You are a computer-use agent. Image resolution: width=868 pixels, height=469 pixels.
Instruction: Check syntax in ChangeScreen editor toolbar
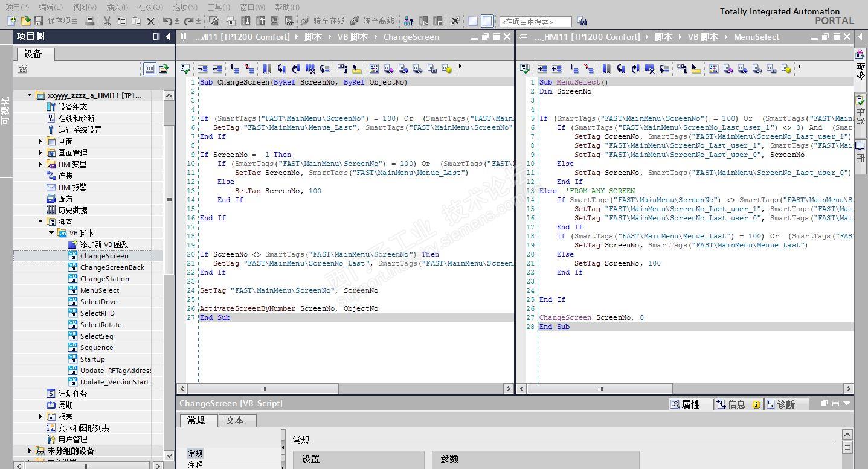pyautogui.click(x=185, y=69)
